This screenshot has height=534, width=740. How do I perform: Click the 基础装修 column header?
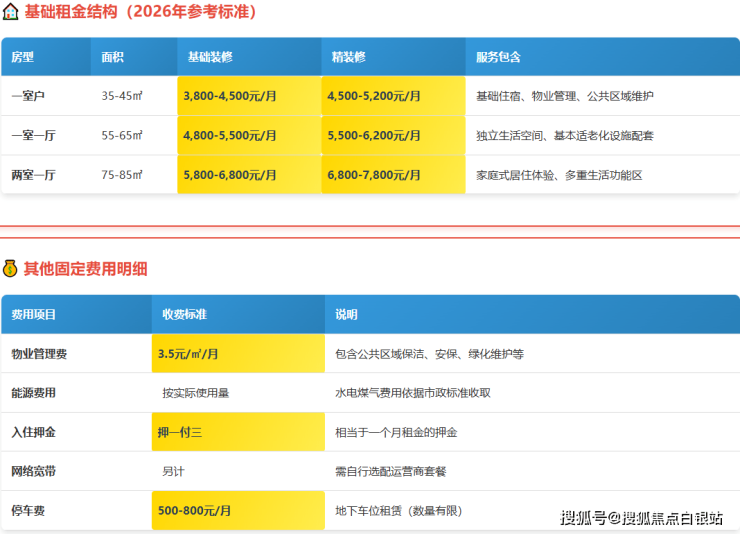pyautogui.click(x=209, y=58)
